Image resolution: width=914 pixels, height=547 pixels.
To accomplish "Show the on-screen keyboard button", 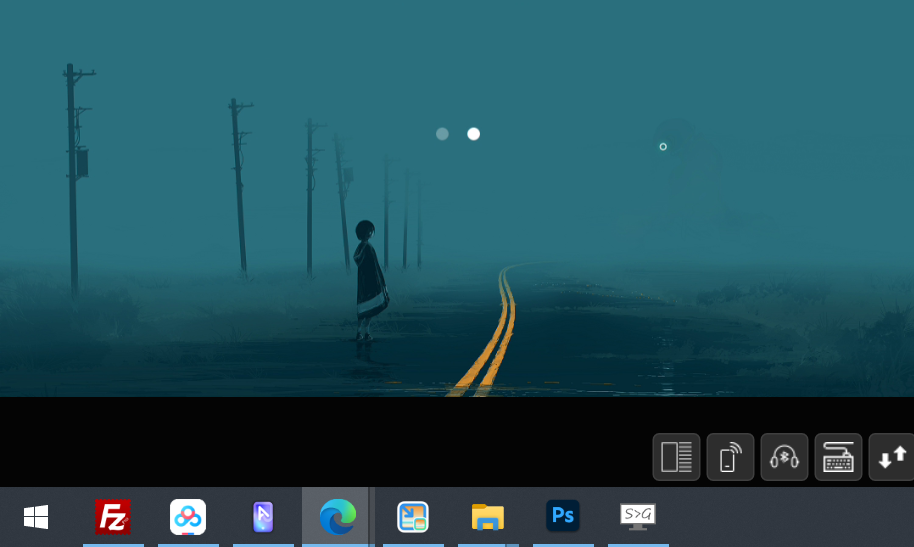I will click(x=838, y=458).
